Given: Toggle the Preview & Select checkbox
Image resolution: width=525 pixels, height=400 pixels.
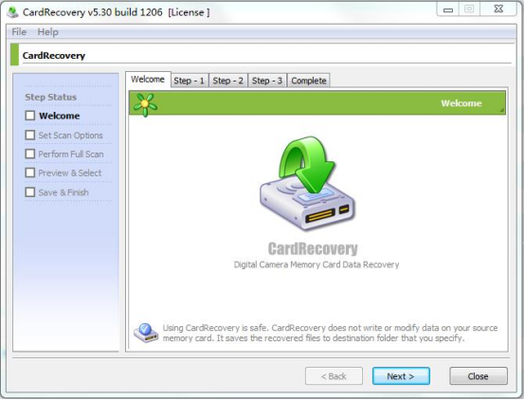Looking at the screenshot, I should coord(30,173).
